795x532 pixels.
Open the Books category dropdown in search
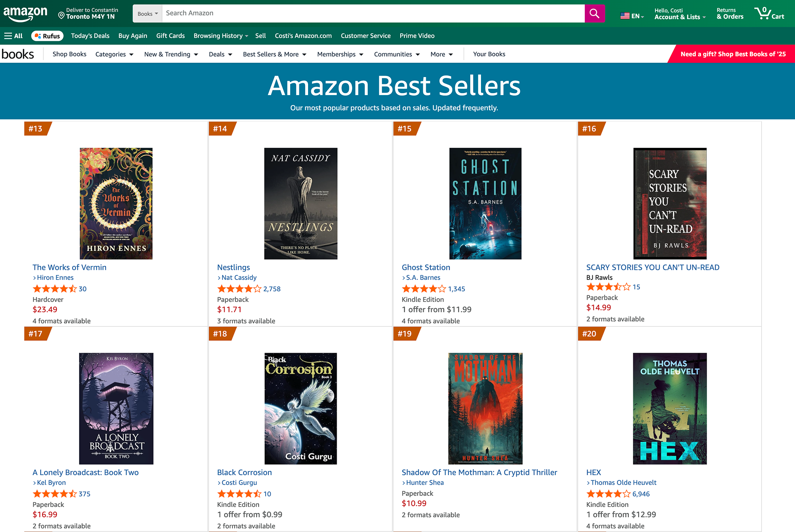click(147, 13)
